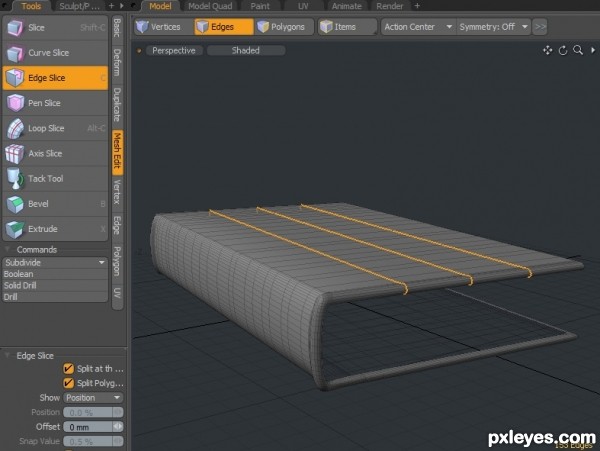Screen dimensions: 600x451
Task: Click the viewport zoom magnifier icon
Action: (x=578, y=50)
